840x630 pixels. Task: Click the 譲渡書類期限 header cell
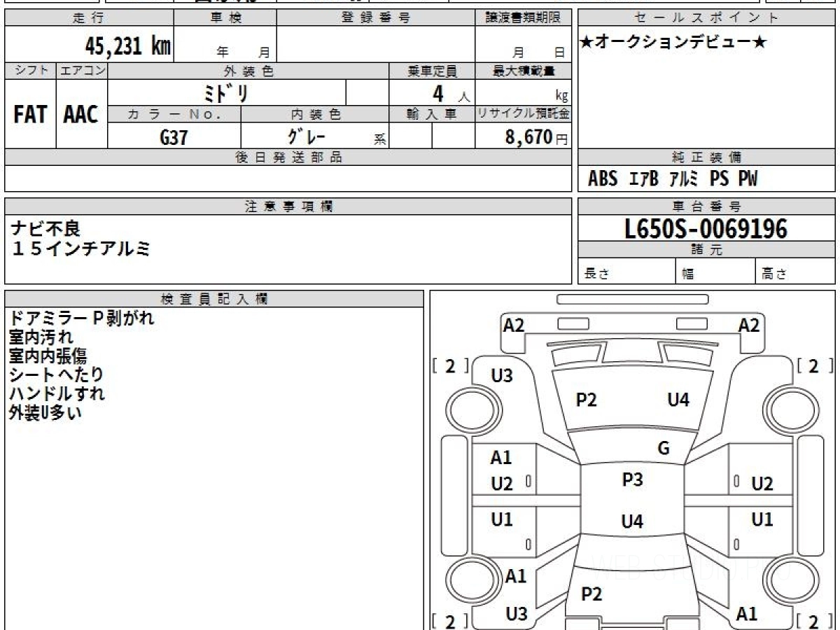point(523,18)
